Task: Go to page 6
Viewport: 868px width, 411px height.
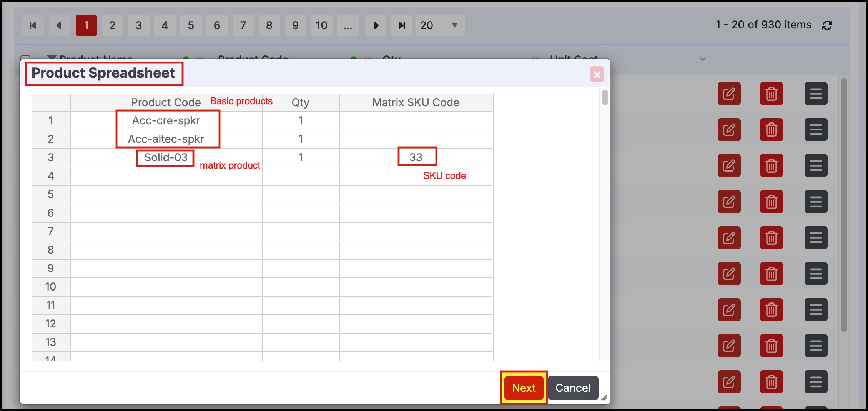Action: pos(217,25)
